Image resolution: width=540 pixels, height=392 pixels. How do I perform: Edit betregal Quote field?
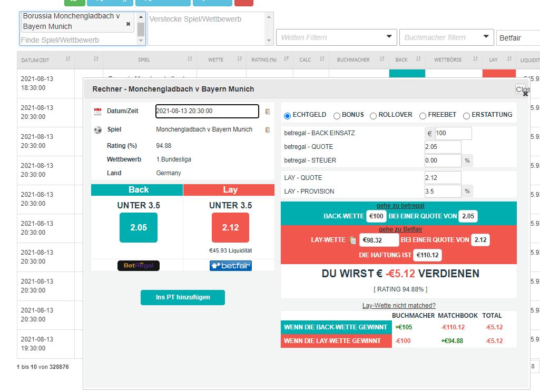tap(443, 147)
